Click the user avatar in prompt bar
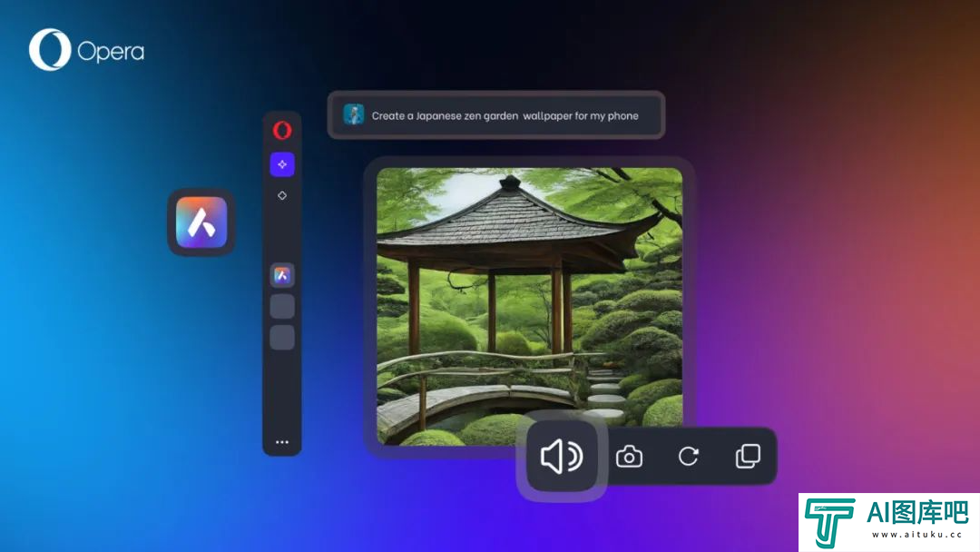The width and height of the screenshot is (980, 552). coord(354,114)
